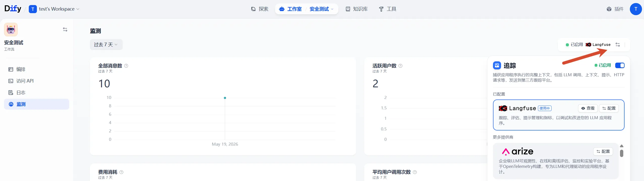Viewport: 644px width, 181px height.
Task: Select 监测 in the sidebar
Action: point(37,104)
